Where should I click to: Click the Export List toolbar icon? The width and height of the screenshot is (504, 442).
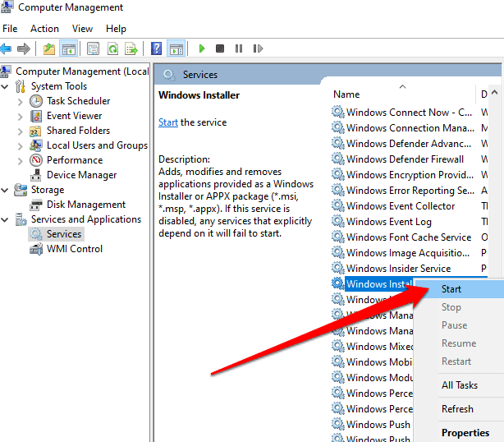[x=130, y=48]
